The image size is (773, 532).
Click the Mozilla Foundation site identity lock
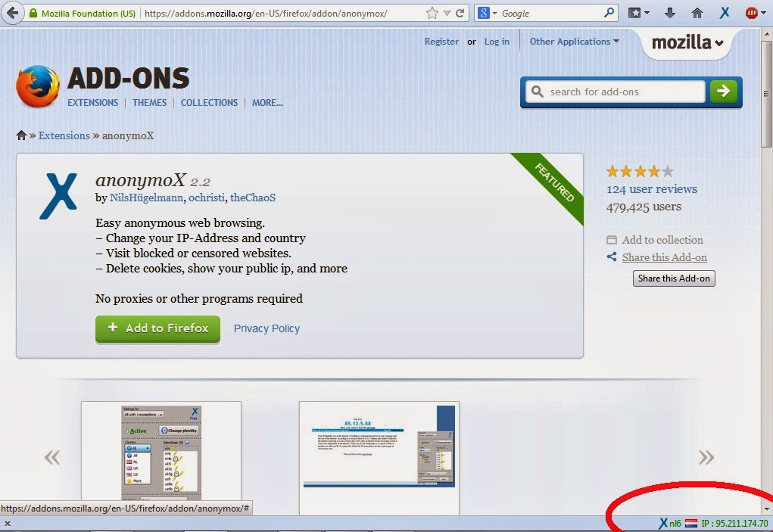pyautogui.click(x=82, y=14)
